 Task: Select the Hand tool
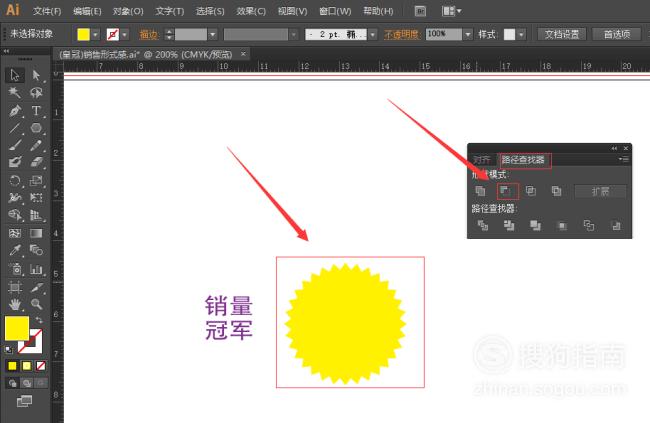[15, 304]
